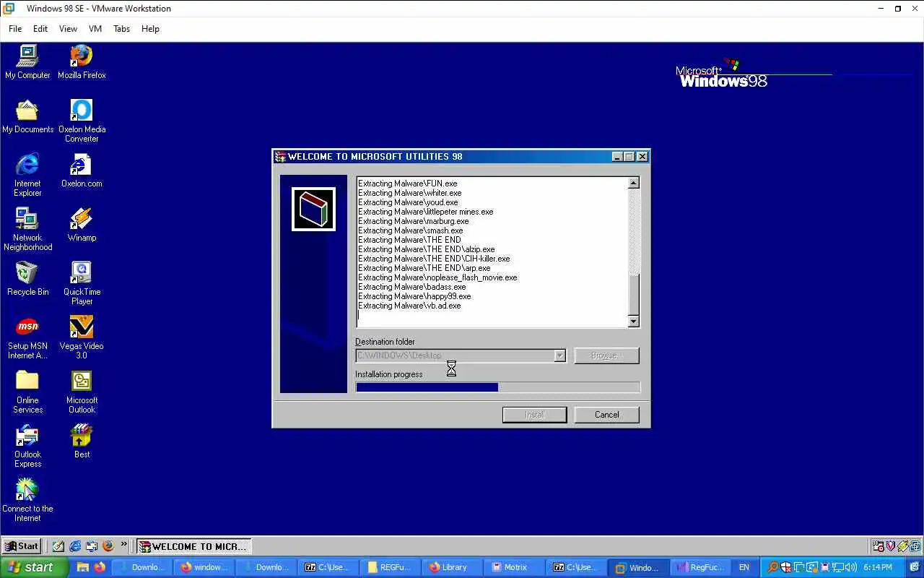Click the green host start button
The width and height of the screenshot is (924, 578).
coord(34,567)
